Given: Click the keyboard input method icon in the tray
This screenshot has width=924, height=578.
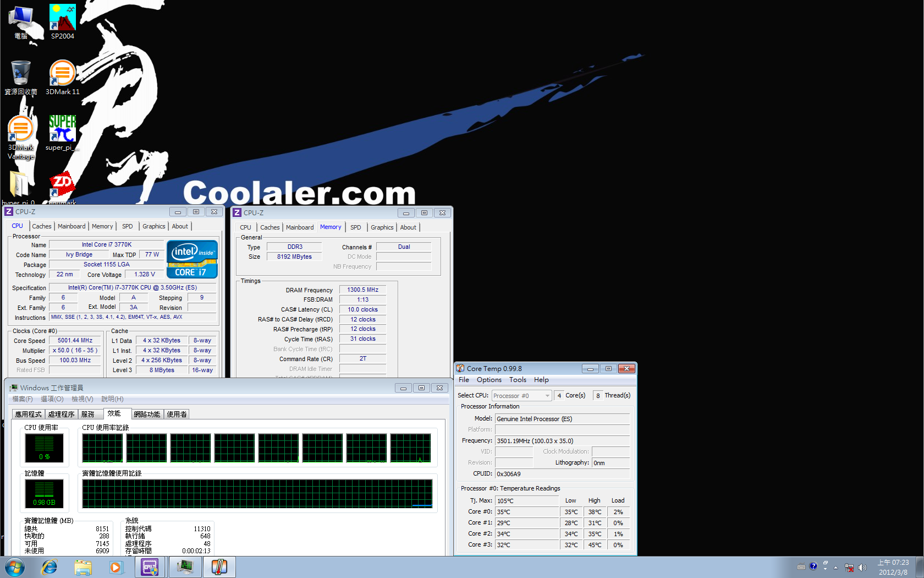Looking at the screenshot, I should pyautogui.click(x=801, y=566).
